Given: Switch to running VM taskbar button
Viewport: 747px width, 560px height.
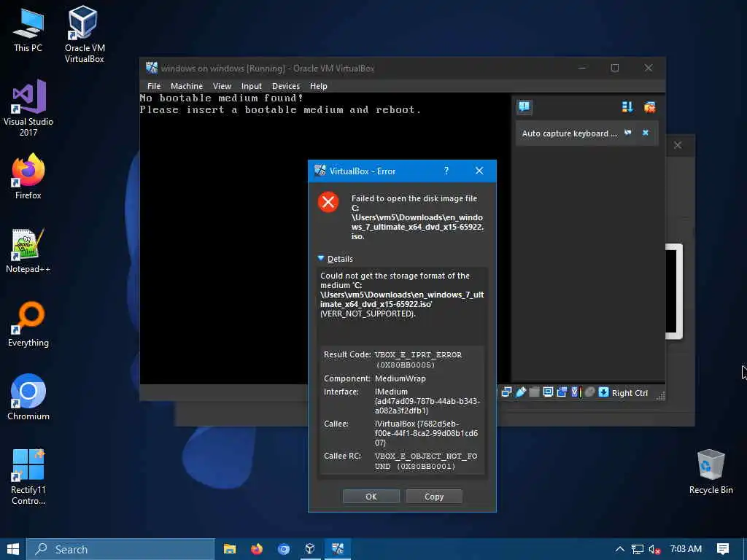Looking at the screenshot, I should [x=338, y=549].
